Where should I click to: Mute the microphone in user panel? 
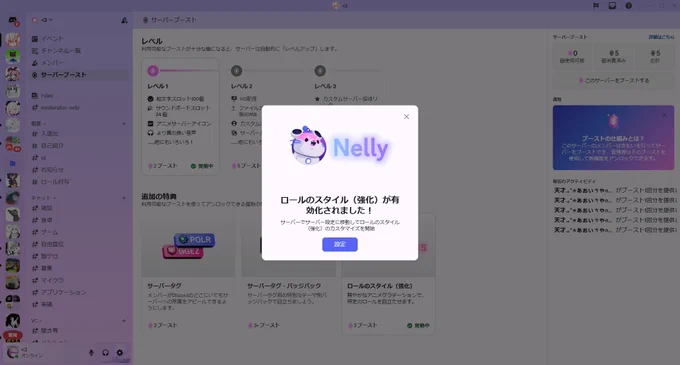pos(91,353)
